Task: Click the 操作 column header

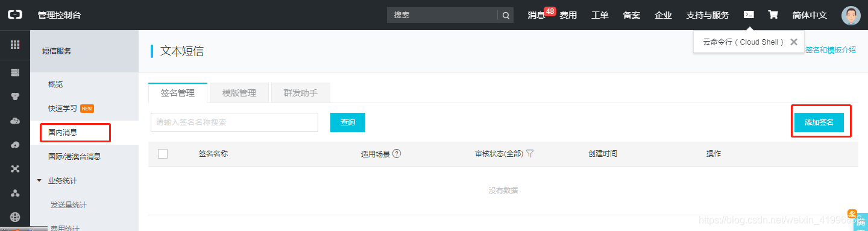Action: click(x=714, y=154)
